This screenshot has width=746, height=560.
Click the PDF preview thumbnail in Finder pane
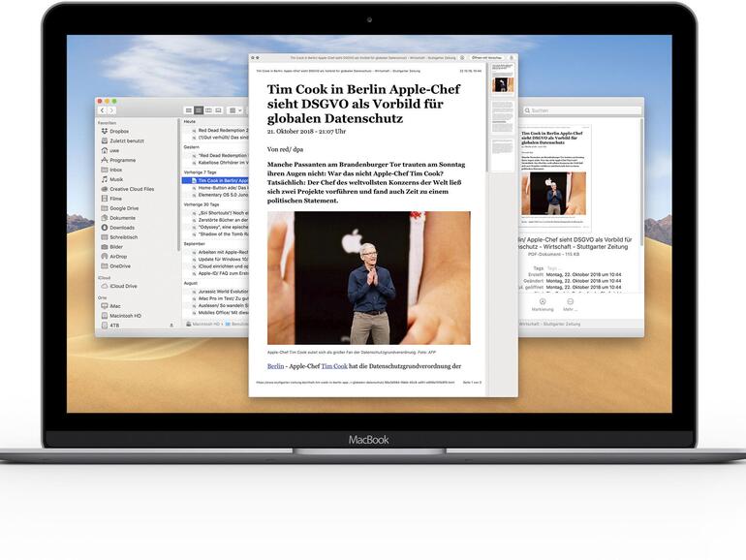554,178
